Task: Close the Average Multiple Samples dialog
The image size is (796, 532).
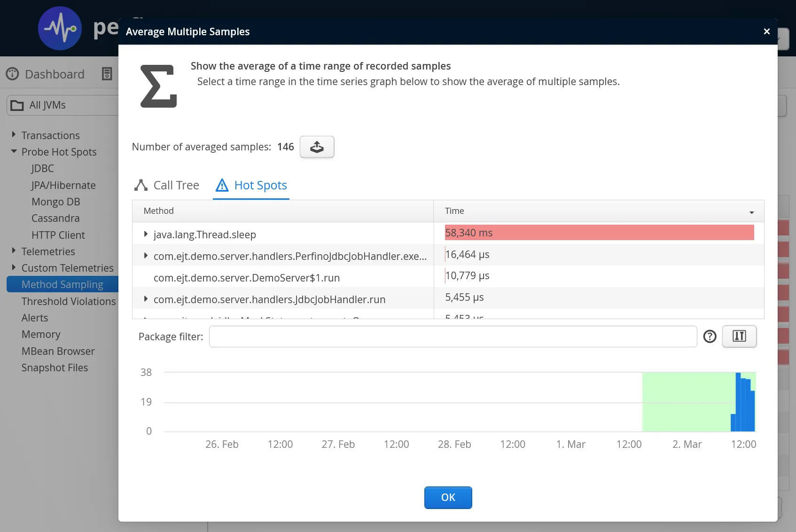Action: coord(766,31)
